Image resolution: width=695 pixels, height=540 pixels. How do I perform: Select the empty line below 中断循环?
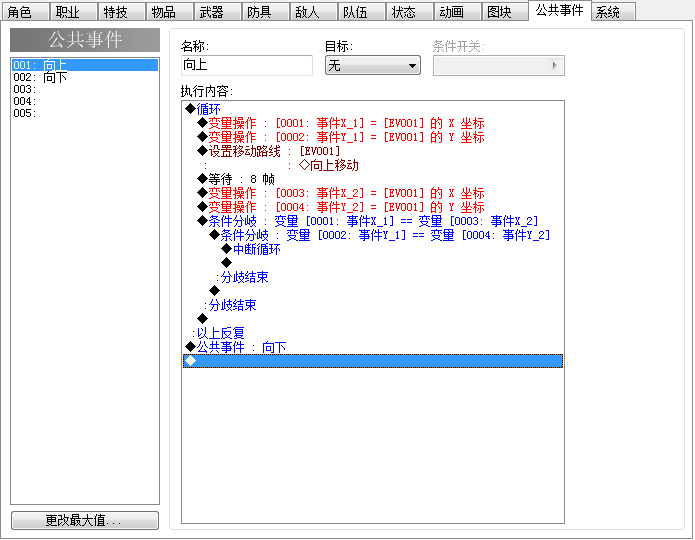click(373, 263)
